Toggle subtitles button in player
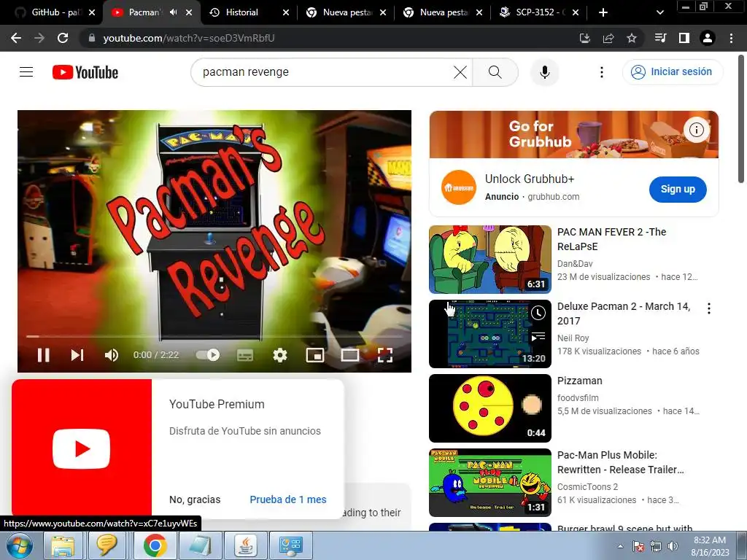 [x=245, y=355]
